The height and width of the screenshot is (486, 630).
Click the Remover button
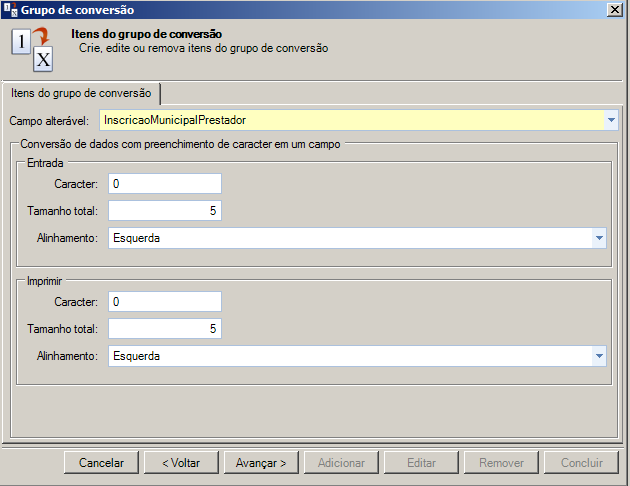coord(501,463)
